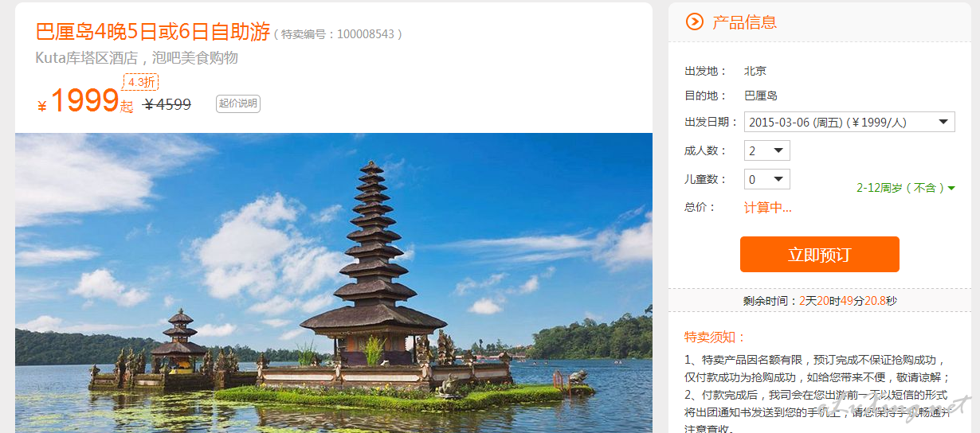Click the 立即预订 book now button
The height and width of the screenshot is (433, 980).
(x=820, y=255)
